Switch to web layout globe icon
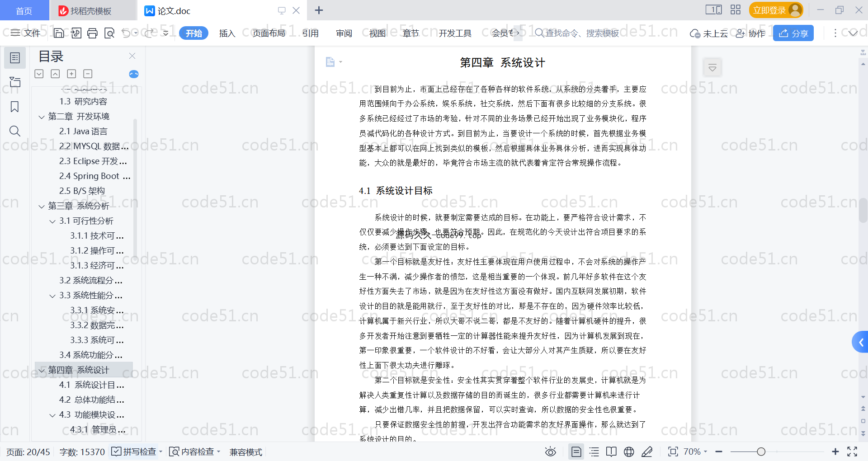The image size is (868, 461). 629,452
